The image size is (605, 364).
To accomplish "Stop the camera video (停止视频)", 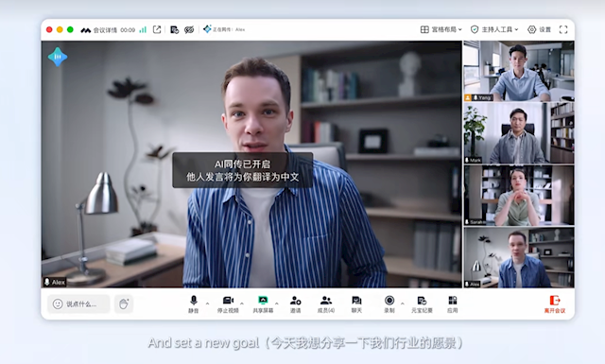I will pos(228,304).
